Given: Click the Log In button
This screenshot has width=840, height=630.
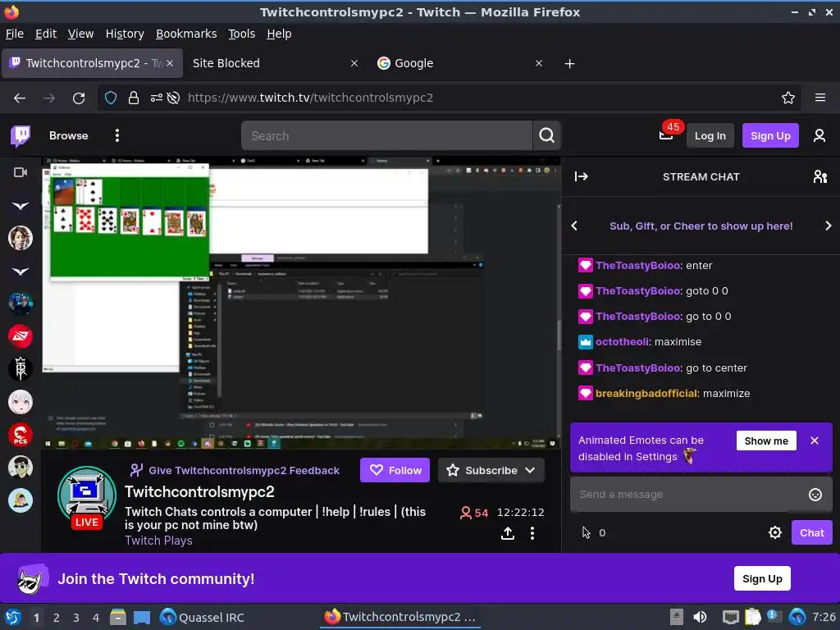Looking at the screenshot, I should click(x=710, y=135).
